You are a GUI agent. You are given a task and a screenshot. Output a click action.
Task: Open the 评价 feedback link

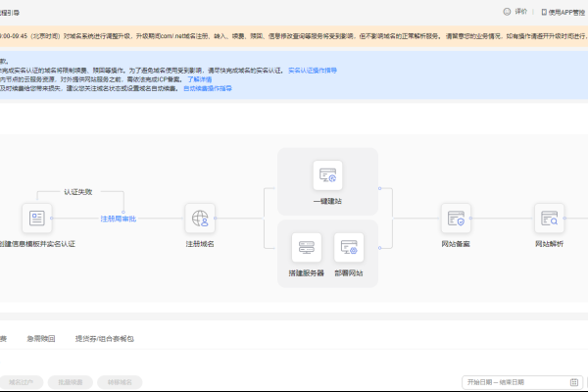click(521, 12)
